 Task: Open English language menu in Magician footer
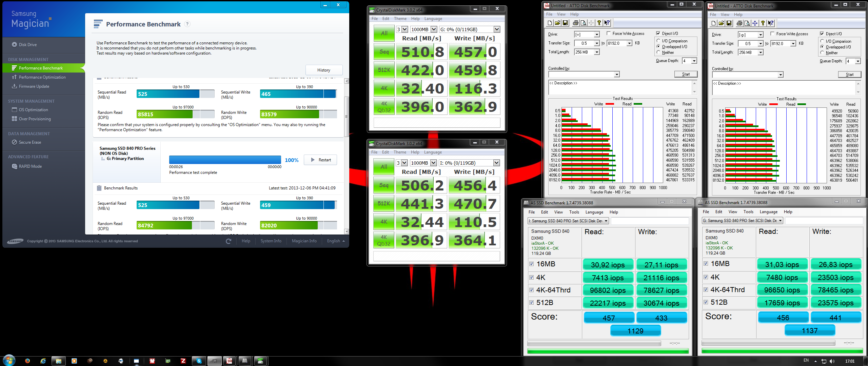[336, 241]
